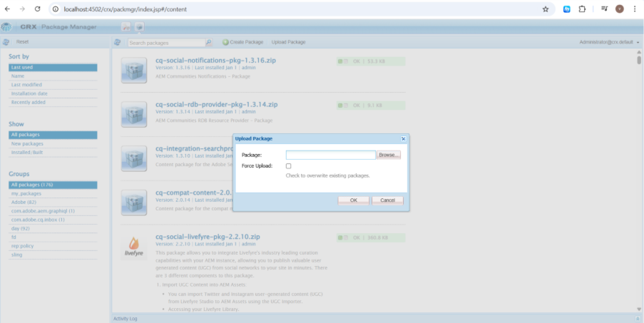This screenshot has width=644, height=323.
Task: Click the magnifier search icon
Action: coord(209,42)
